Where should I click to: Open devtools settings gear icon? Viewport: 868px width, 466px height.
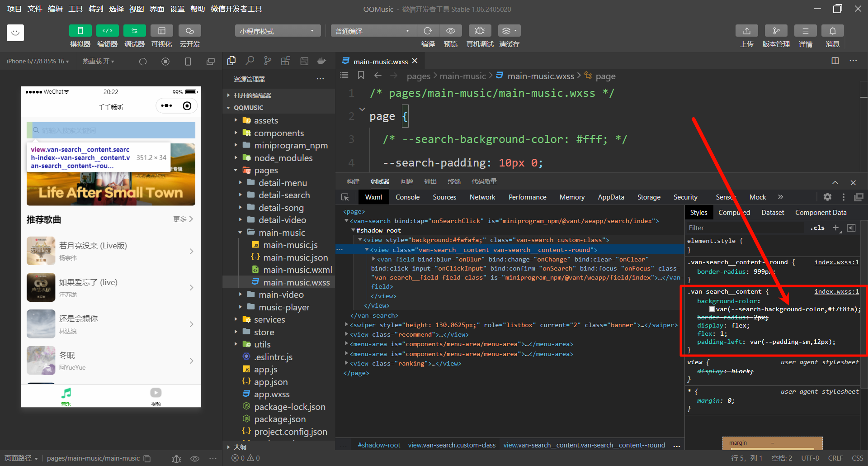827,197
